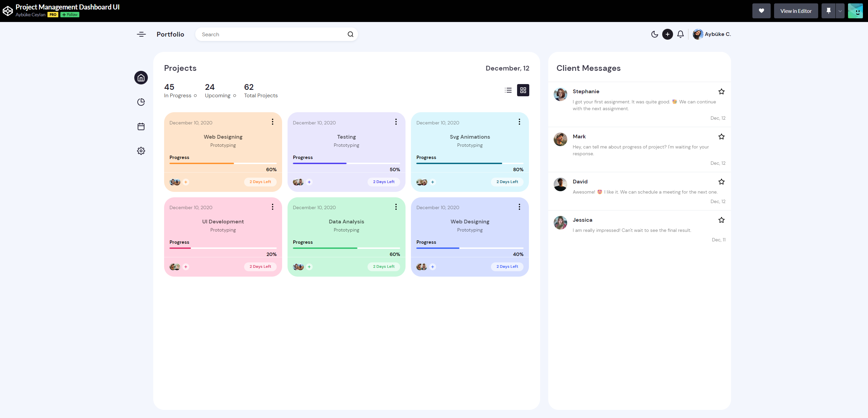
Task: Toggle dark mode with the moon icon
Action: tap(654, 34)
